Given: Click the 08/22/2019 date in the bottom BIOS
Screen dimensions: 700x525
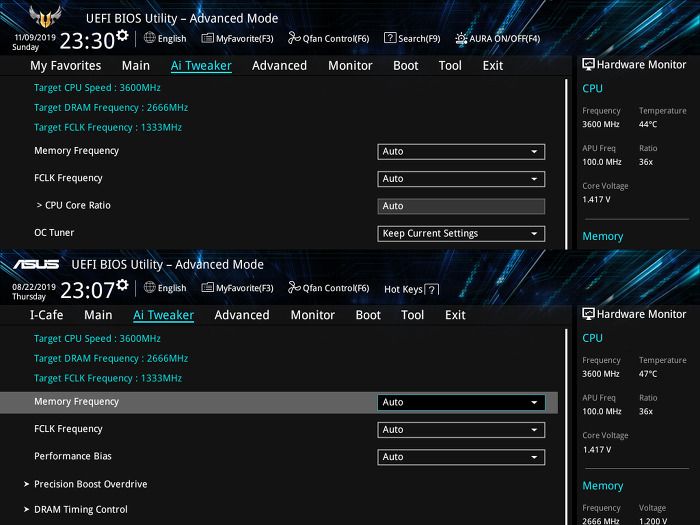Looking at the screenshot, I should [x=34, y=287].
